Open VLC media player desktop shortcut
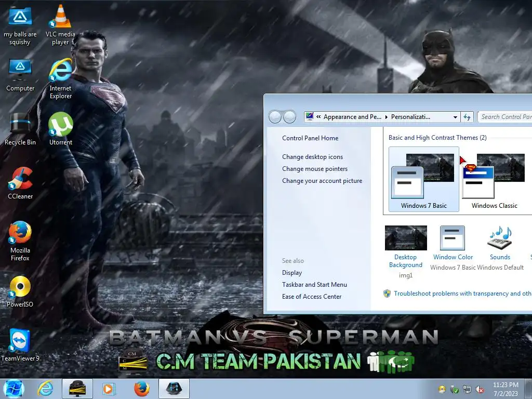The image size is (532, 399). click(x=60, y=25)
